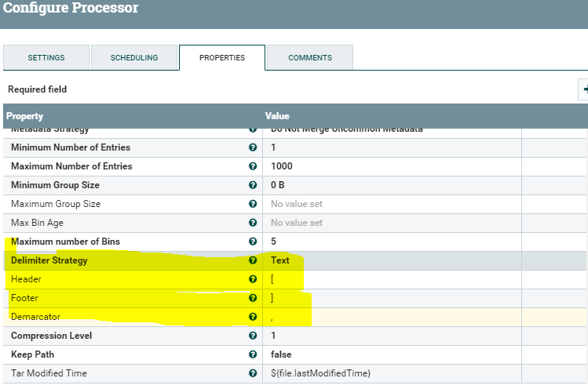Set value for Max Bin Age

coord(392,223)
